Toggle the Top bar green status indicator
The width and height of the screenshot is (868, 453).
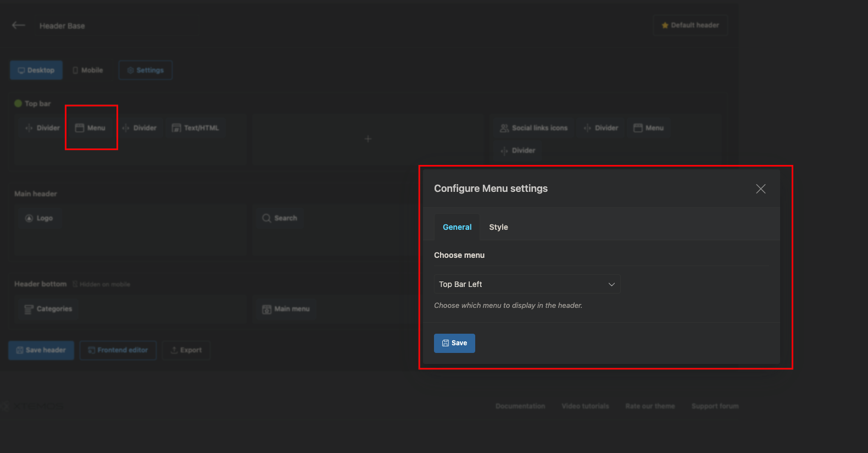coord(18,103)
